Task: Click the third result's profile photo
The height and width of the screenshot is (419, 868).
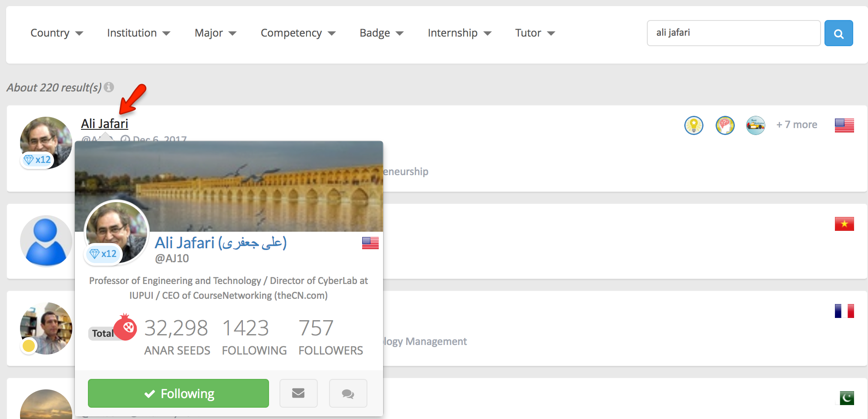Action: (46, 328)
